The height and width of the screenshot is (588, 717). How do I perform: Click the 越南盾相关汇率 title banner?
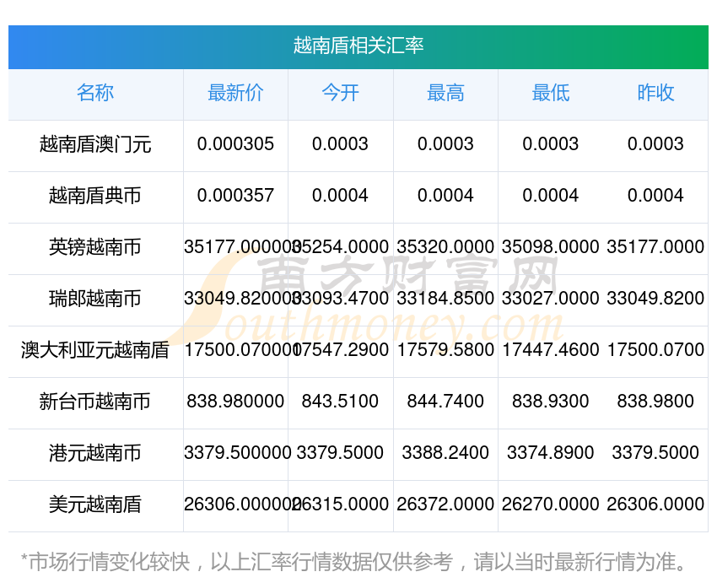pos(358,46)
